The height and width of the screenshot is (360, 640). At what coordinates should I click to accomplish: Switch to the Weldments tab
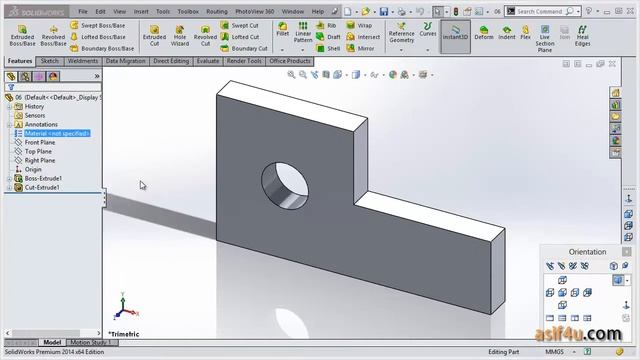(x=83, y=61)
